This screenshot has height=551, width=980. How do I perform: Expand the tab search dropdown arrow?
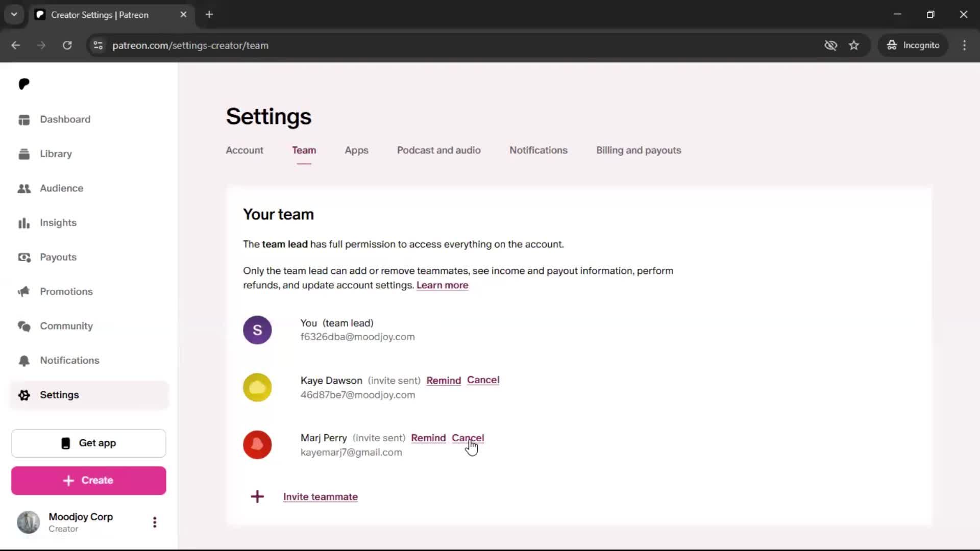[14, 15]
